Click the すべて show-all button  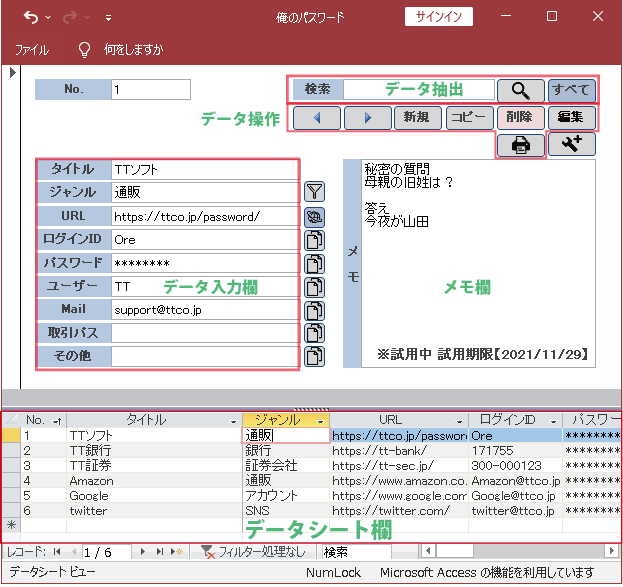click(571, 90)
